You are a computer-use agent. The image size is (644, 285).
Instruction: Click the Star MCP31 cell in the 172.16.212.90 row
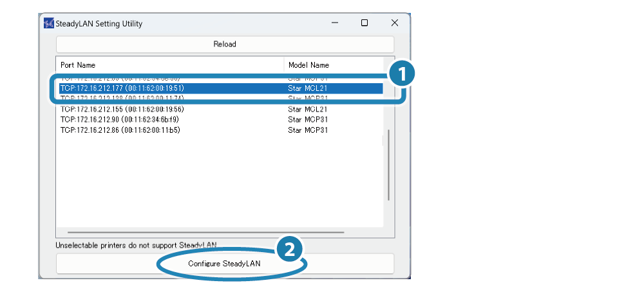[x=308, y=120]
